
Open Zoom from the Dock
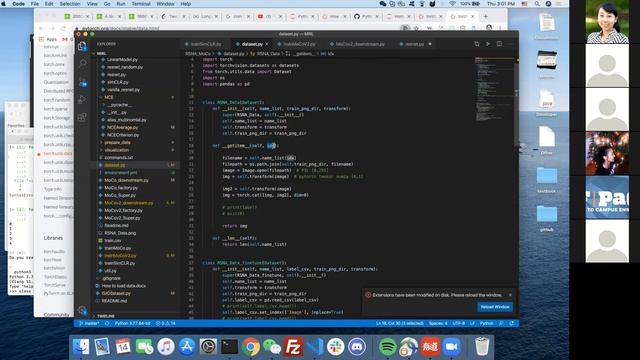click(x=451, y=347)
